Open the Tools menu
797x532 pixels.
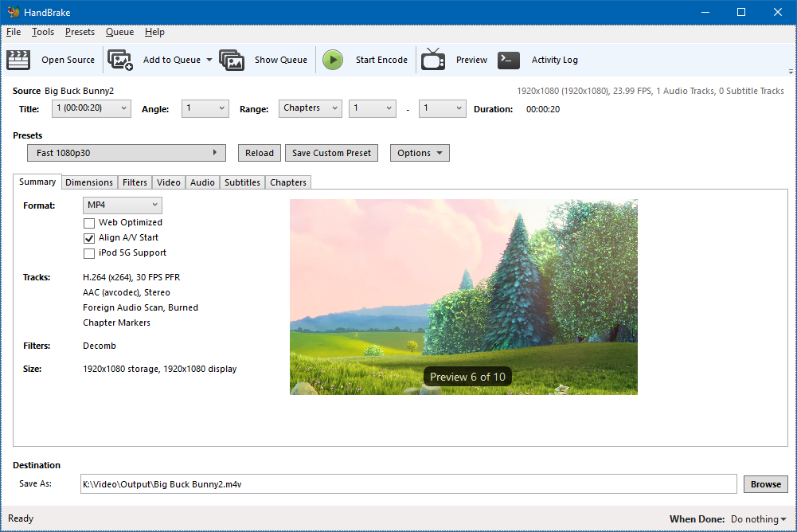coord(43,32)
